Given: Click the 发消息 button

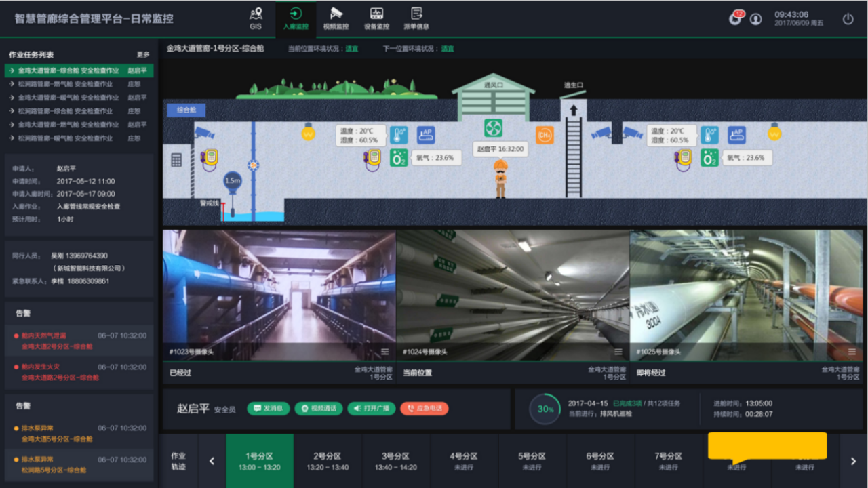Looking at the screenshot, I should pyautogui.click(x=269, y=409).
